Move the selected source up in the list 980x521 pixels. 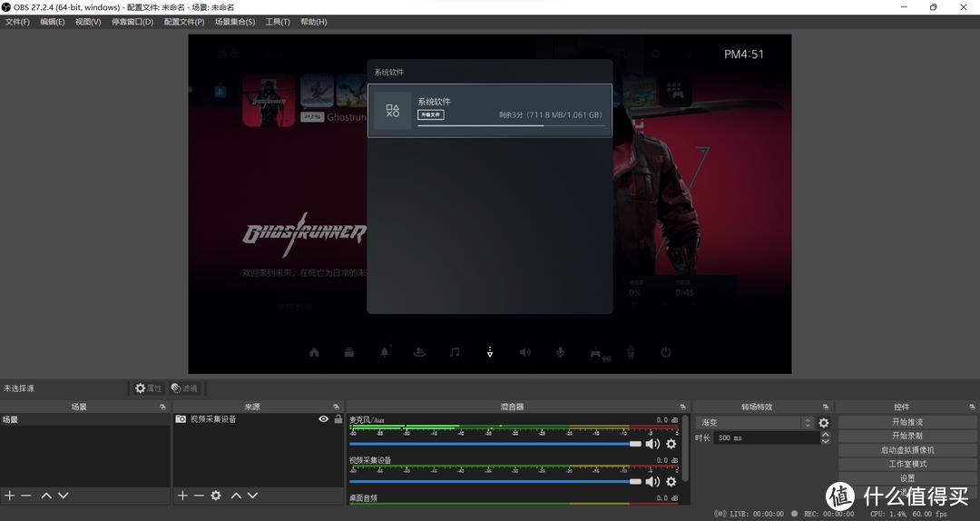[x=236, y=496]
